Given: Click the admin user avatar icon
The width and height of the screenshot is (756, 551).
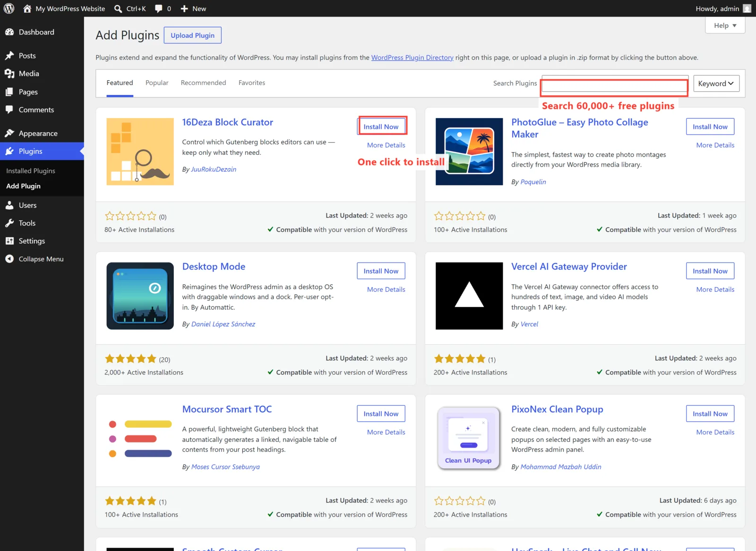Looking at the screenshot, I should click(x=747, y=8).
